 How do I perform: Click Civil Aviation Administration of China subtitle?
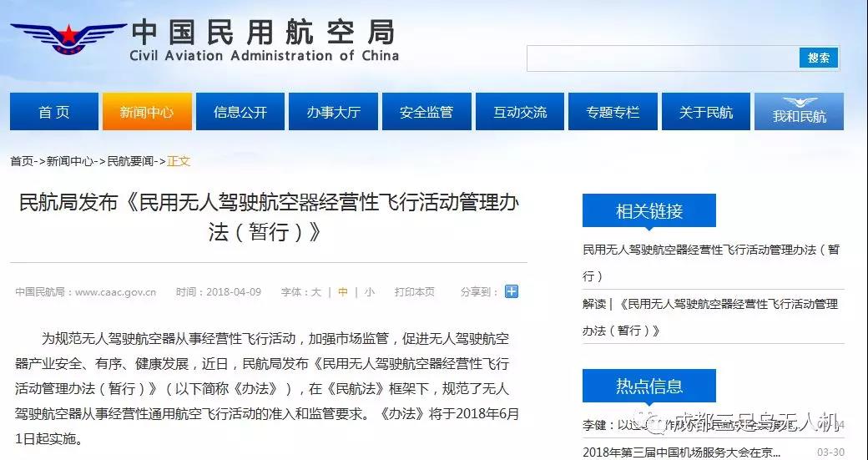click(x=264, y=56)
